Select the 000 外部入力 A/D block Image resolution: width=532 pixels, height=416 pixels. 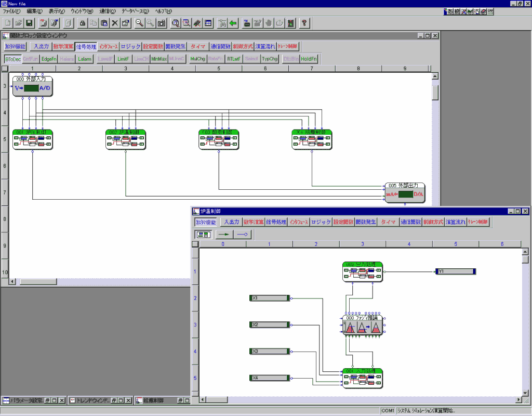33,86
